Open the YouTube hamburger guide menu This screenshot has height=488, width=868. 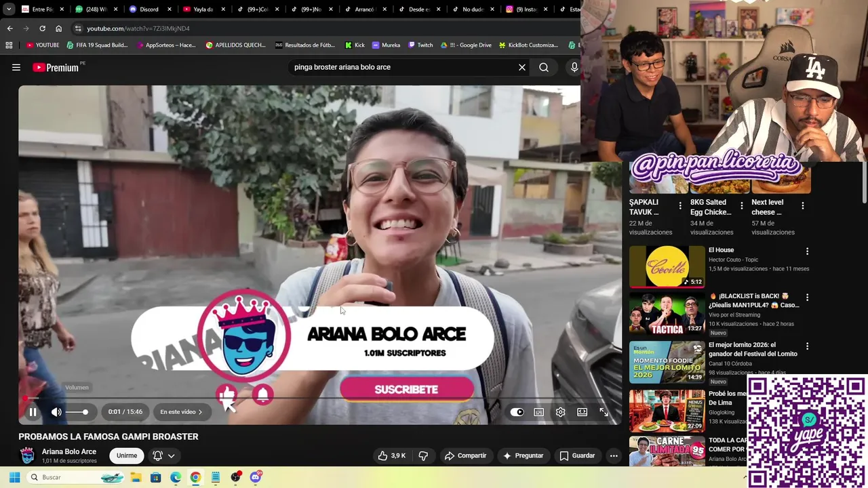(x=16, y=67)
